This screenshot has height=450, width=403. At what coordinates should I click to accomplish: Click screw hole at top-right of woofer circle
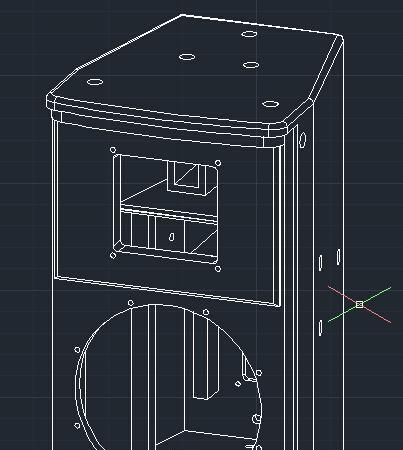tap(206, 312)
